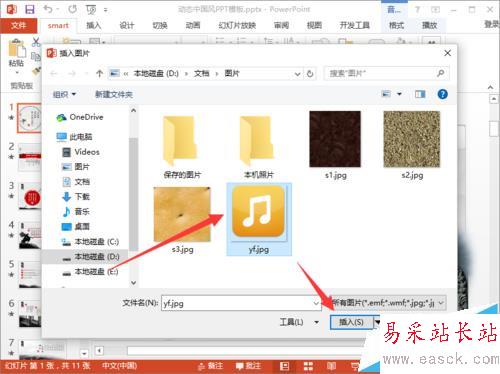Switch to the 格式 ribbon tab
Image resolution: width=500 pixels, height=374 pixels.
pos(396,26)
